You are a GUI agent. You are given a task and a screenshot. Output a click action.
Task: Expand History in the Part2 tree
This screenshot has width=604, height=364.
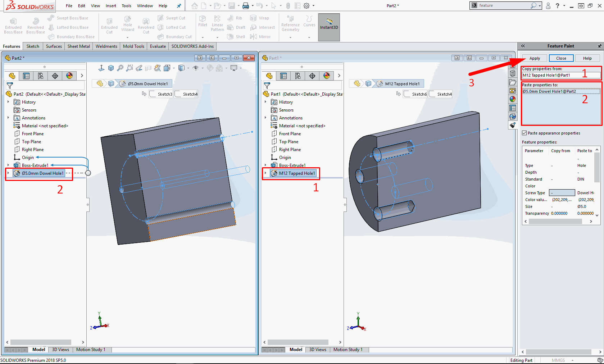click(x=8, y=102)
